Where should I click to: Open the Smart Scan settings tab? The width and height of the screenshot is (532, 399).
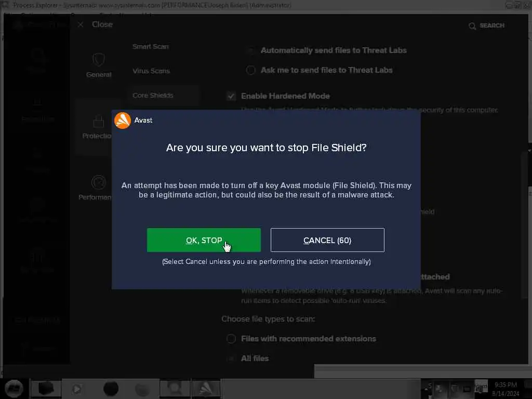point(150,46)
